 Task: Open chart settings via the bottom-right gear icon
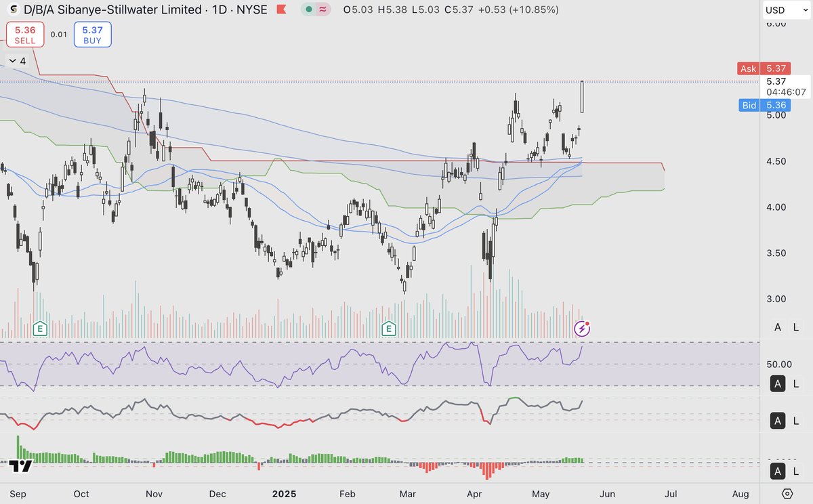786,495
